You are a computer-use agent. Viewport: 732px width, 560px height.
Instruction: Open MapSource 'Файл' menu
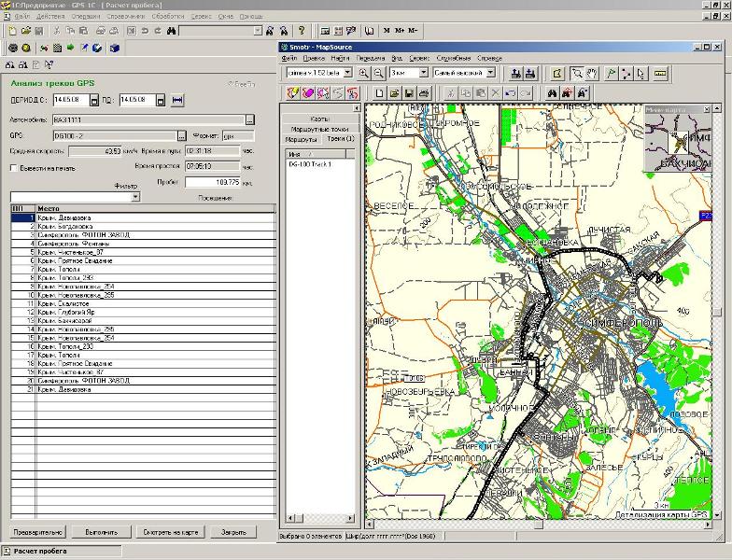[x=289, y=58]
